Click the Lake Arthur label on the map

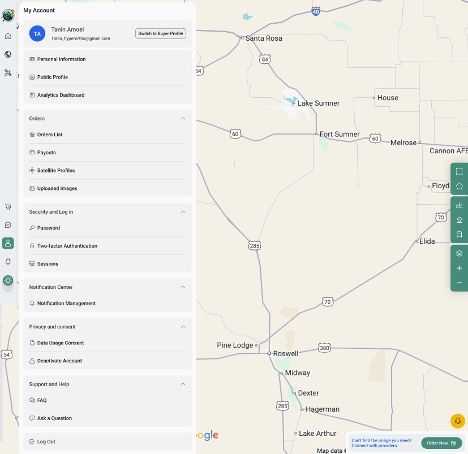(317, 433)
